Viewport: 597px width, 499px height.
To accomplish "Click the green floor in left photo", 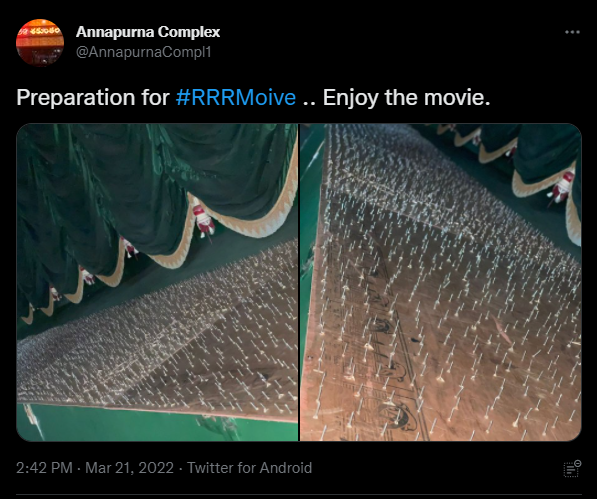I will (x=152, y=424).
